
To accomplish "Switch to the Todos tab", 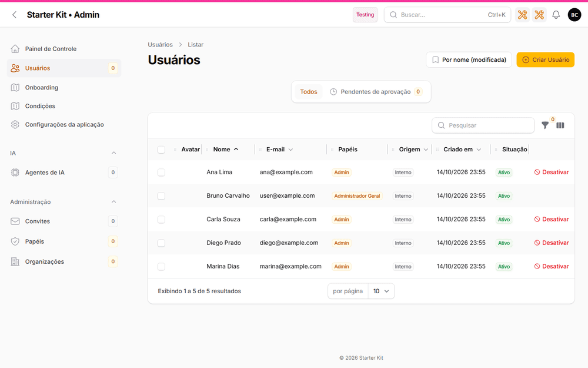I will pos(309,92).
